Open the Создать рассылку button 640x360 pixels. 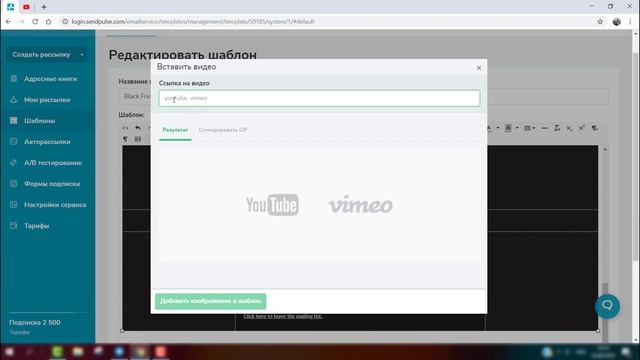point(41,55)
